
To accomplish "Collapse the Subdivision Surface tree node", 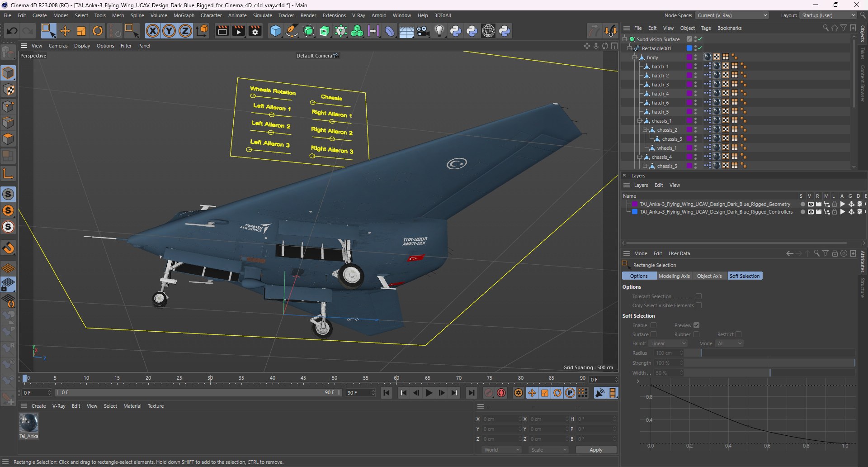I will [624, 39].
